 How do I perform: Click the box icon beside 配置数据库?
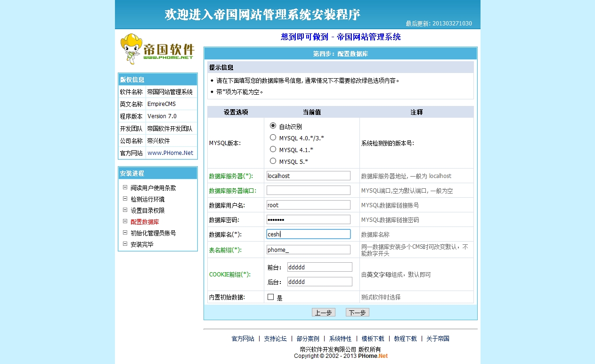pyautogui.click(x=125, y=221)
